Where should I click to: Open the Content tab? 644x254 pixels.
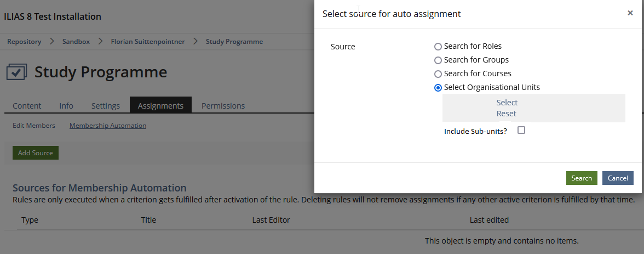point(27,106)
